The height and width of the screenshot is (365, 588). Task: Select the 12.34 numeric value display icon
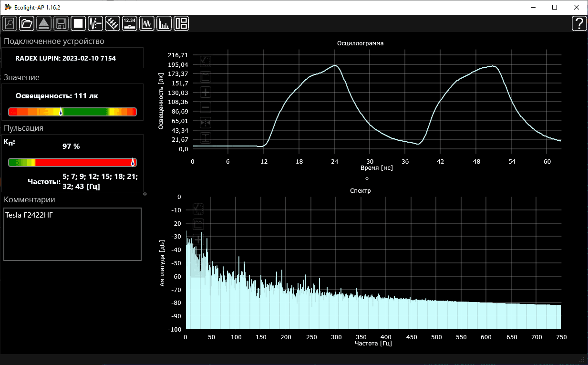click(x=130, y=23)
